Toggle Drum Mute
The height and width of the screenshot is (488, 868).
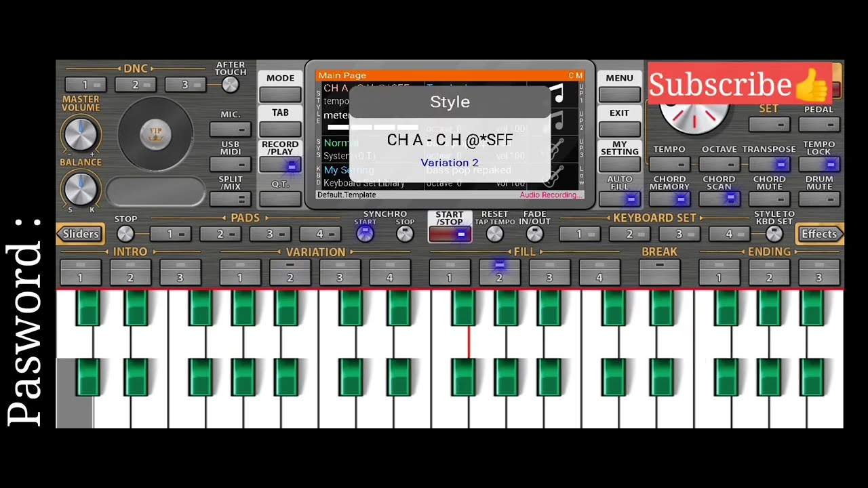[x=819, y=199]
